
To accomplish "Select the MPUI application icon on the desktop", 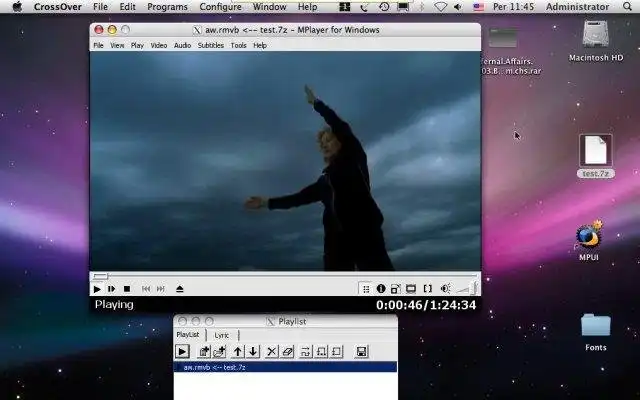I will click(589, 240).
